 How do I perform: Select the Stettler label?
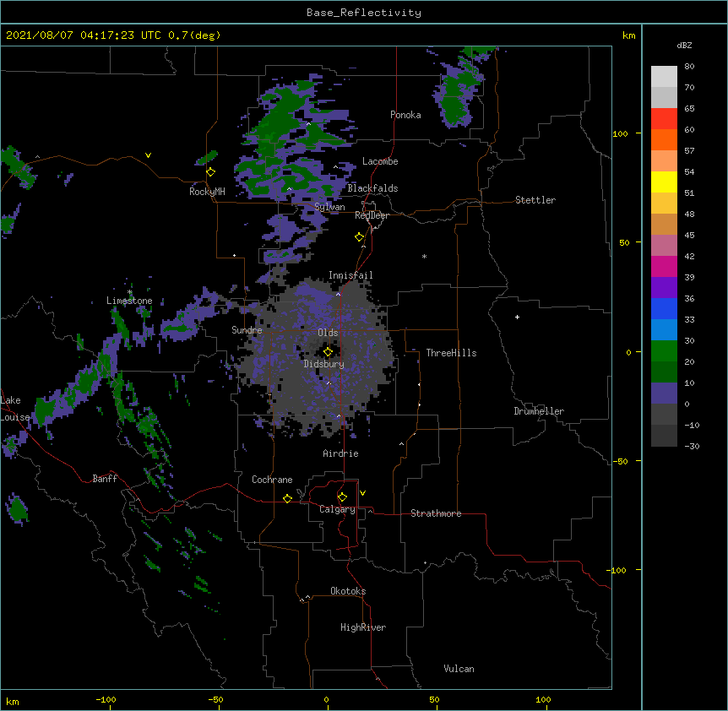(x=535, y=200)
